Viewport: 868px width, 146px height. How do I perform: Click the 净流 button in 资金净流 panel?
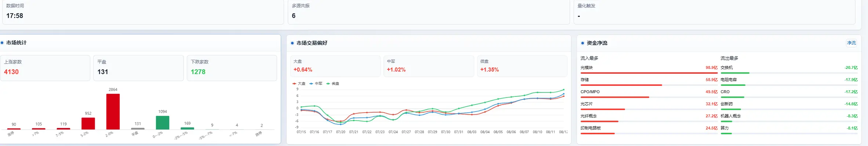point(851,43)
